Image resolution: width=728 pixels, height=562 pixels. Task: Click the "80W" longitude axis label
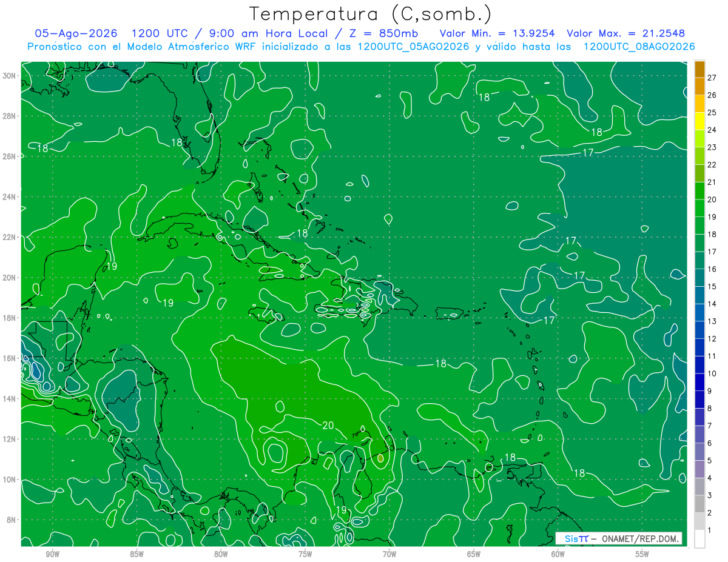[x=221, y=554]
